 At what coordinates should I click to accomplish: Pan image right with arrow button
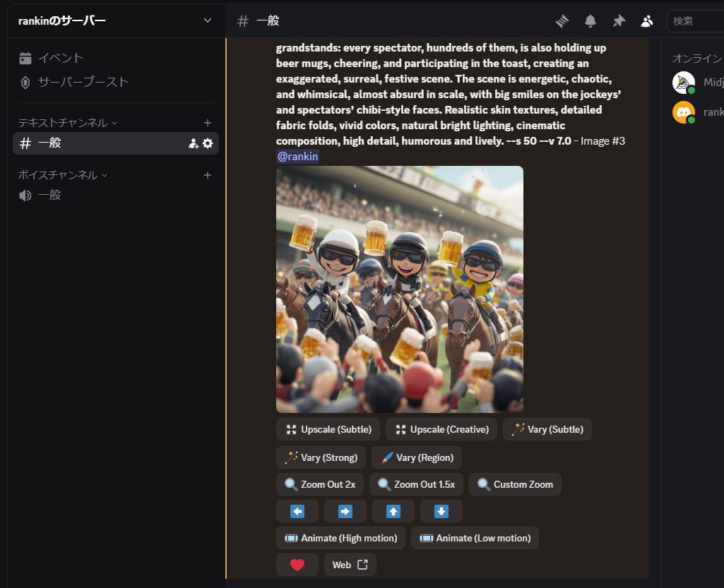tap(345, 511)
